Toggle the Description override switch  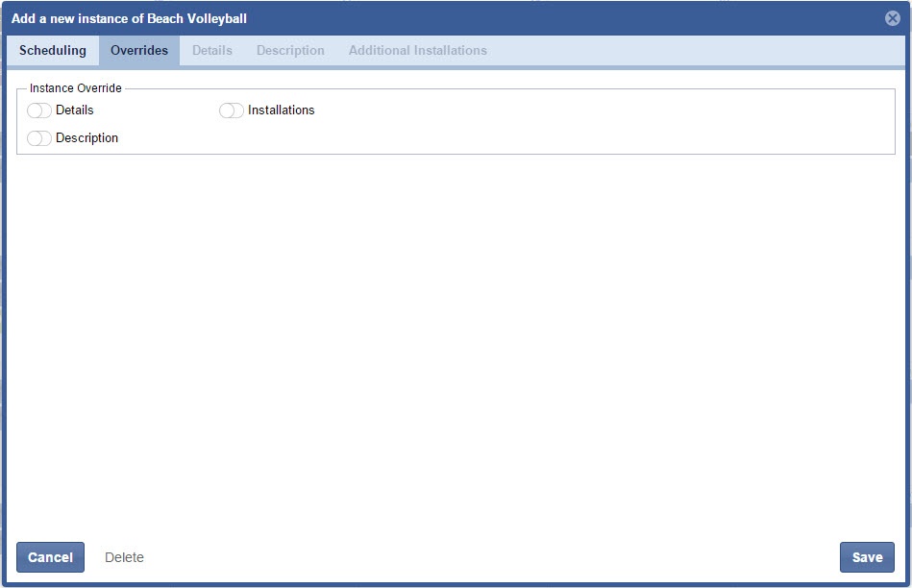click(x=39, y=138)
